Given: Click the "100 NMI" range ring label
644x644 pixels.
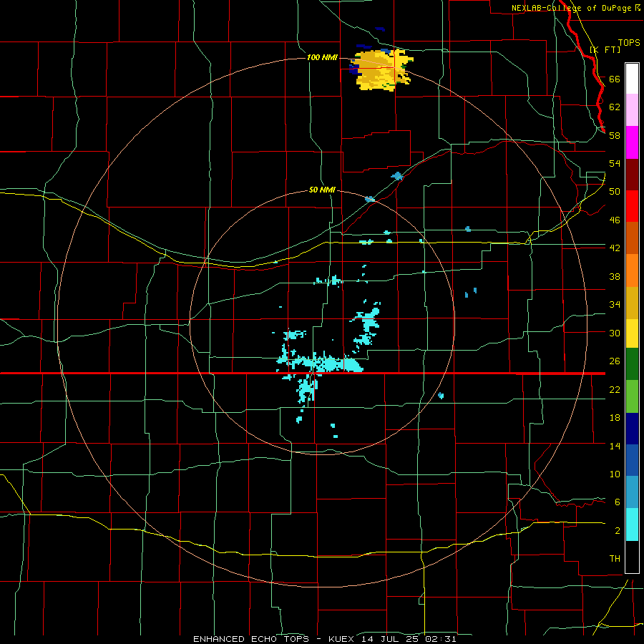Looking at the screenshot, I should pos(323,57).
